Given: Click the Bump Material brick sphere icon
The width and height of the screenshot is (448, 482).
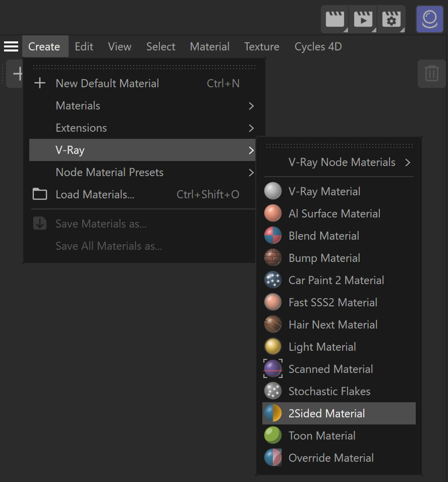Looking at the screenshot, I should (x=273, y=257).
